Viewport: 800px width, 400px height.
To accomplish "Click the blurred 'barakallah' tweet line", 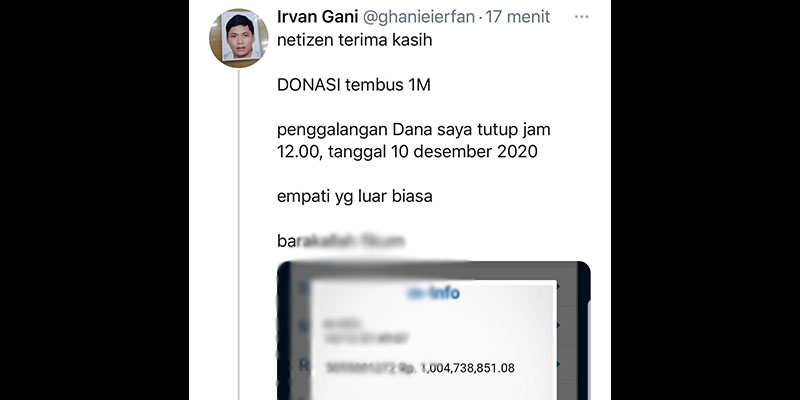I will tap(341, 241).
